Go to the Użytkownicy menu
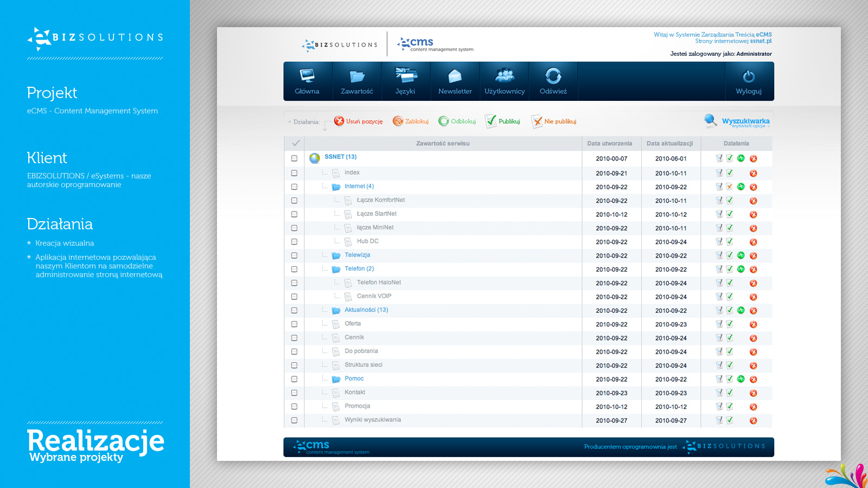The width and height of the screenshot is (868, 488). (504, 81)
